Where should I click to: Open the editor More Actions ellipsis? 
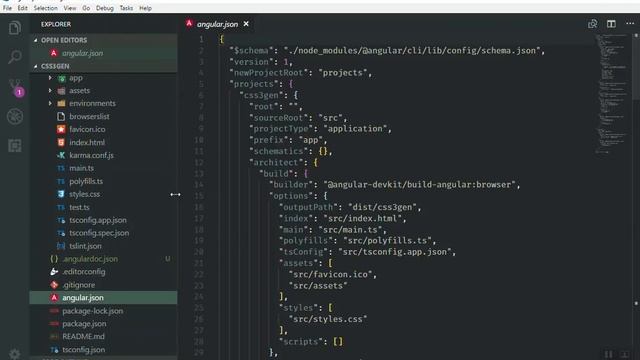click(x=630, y=24)
